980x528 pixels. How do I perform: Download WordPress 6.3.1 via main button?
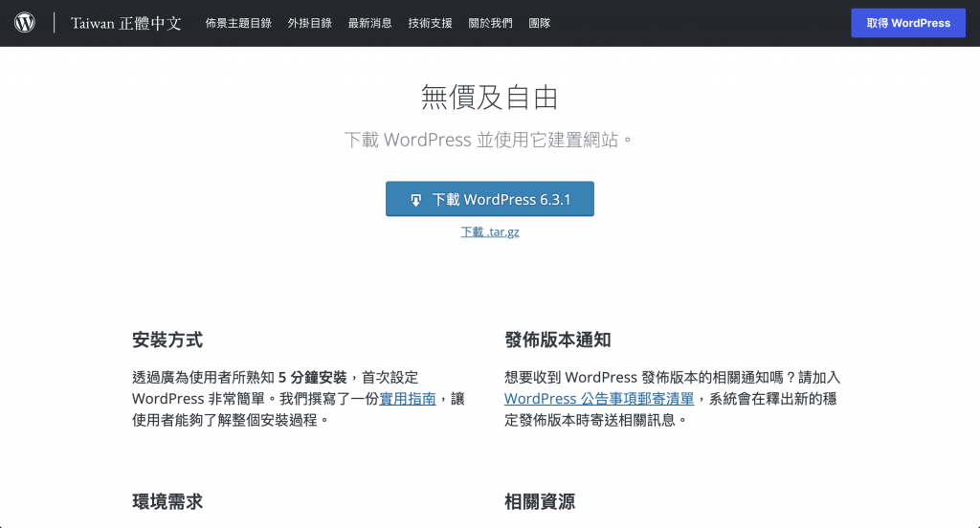click(x=490, y=199)
